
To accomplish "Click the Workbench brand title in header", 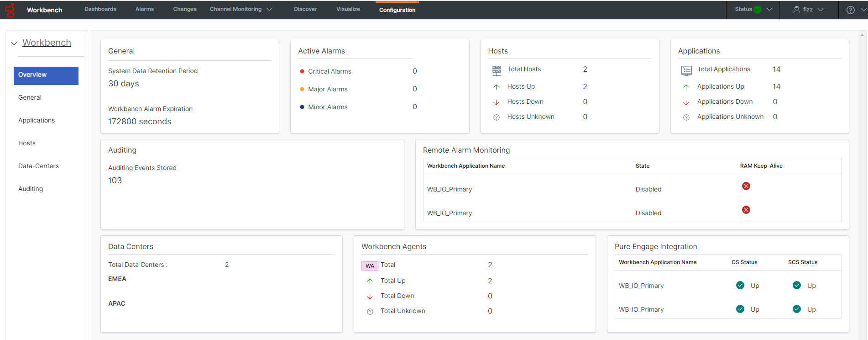I will [x=44, y=10].
